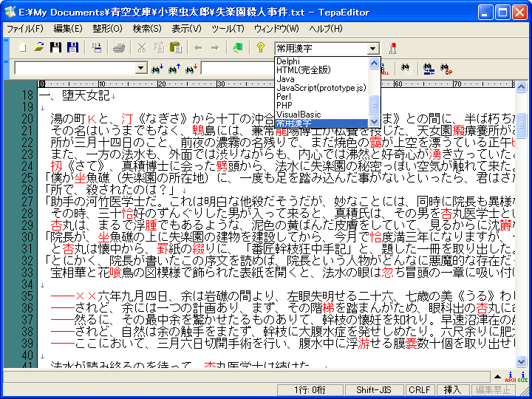Viewport: 532px width, 399px height.
Task: Click the CRLF line ending indicator
Action: 419,390
